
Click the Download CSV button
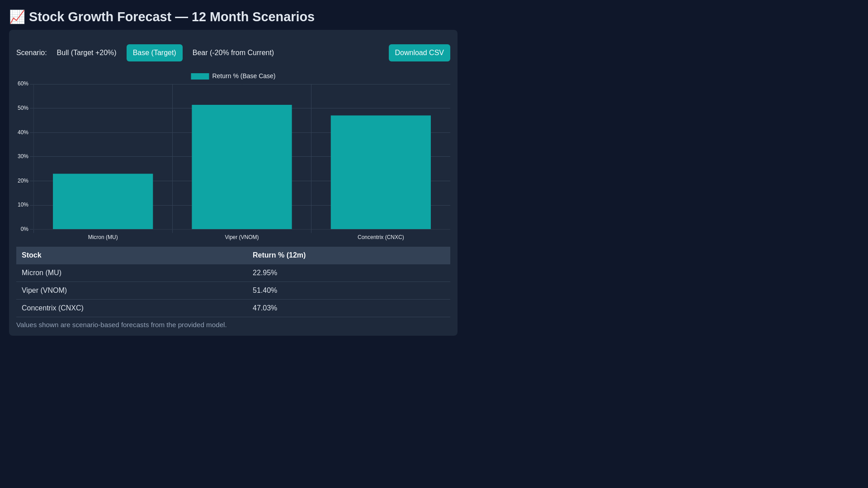(420, 53)
